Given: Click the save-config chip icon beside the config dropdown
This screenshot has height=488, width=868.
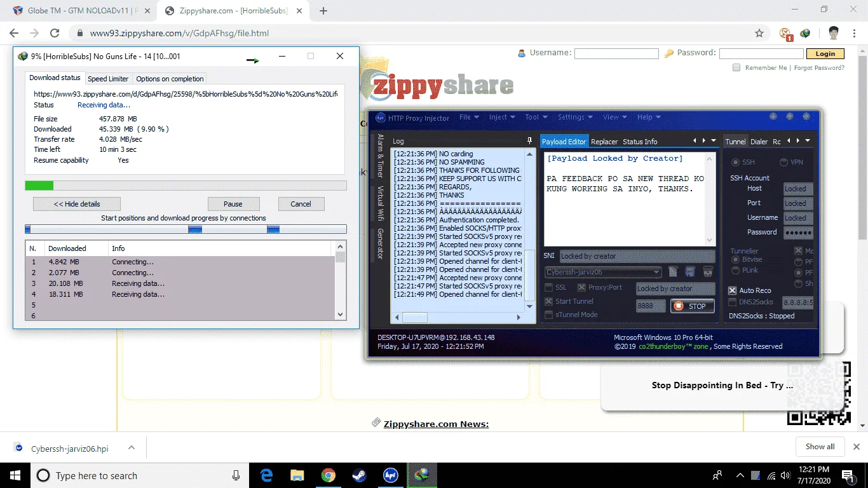Looking at the screenshot, I should 690,272.
